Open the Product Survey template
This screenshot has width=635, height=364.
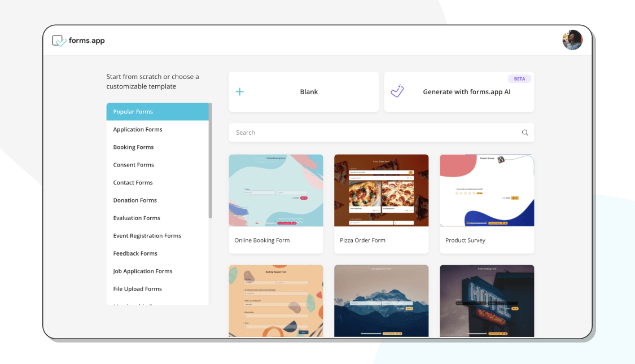tap(487, 203)
